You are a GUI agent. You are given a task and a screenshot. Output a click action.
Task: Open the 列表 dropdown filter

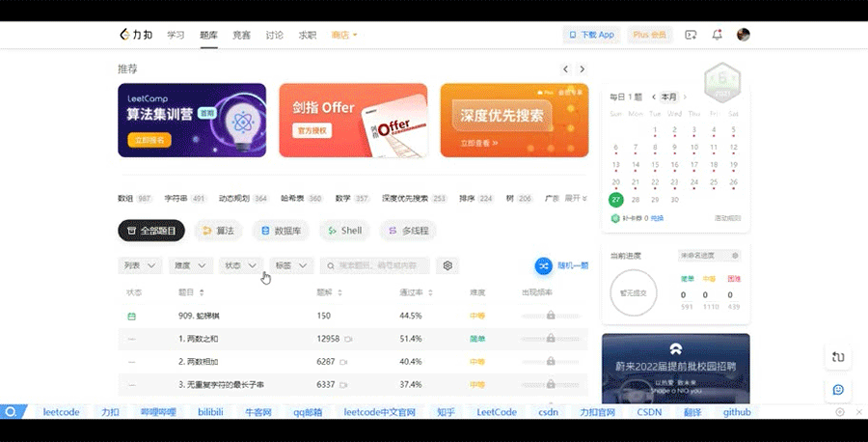pos(140,265)
